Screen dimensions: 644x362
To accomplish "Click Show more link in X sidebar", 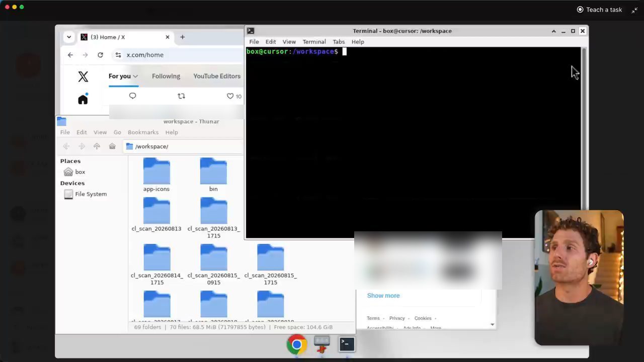I will point(383,296).
